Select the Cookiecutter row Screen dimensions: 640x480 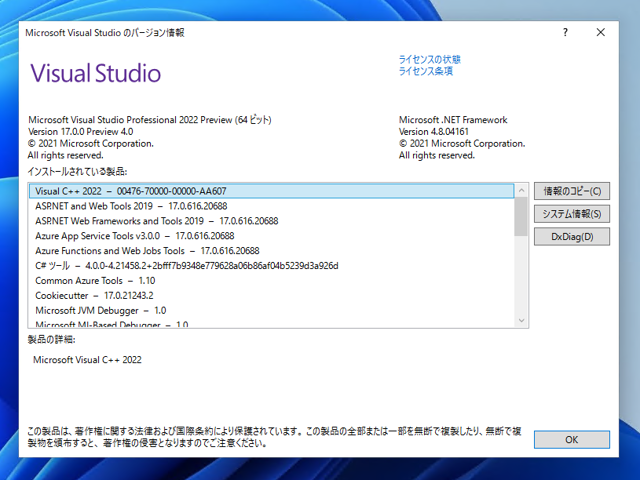click(x=271, y=296)
